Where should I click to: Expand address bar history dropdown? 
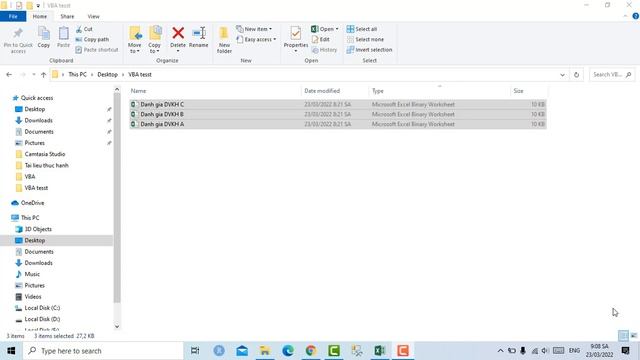[x=562, y=75]
